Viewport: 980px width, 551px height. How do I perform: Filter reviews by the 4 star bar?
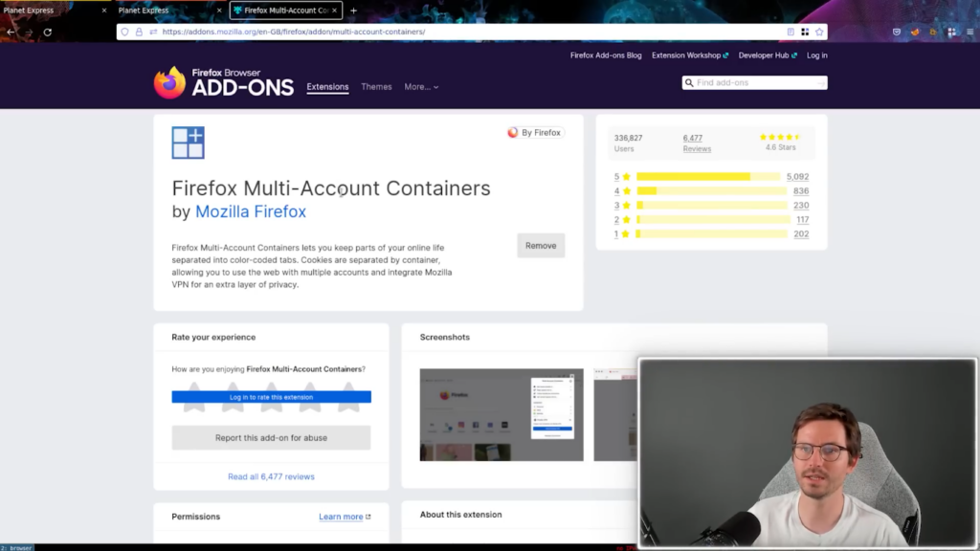[711, 191]
